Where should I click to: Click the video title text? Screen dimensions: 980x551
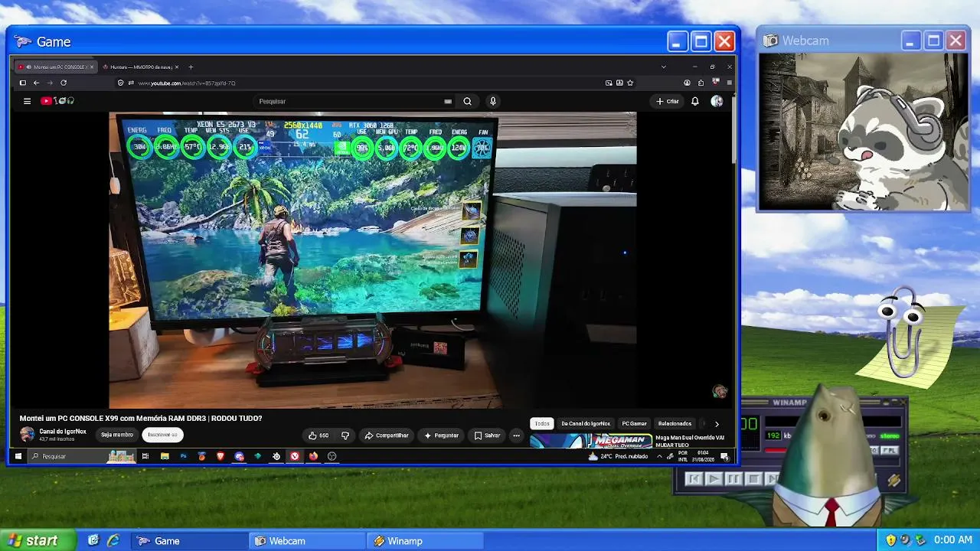click(141, 419)
